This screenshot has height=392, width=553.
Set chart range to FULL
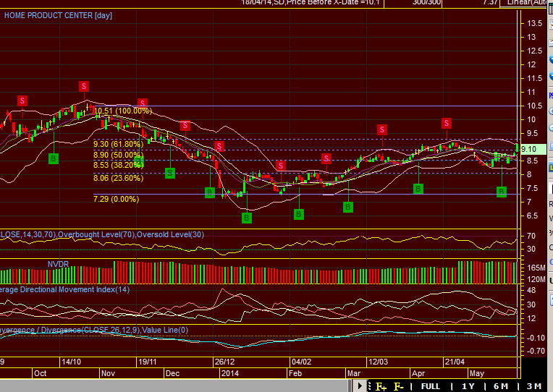tap(431, 386)
